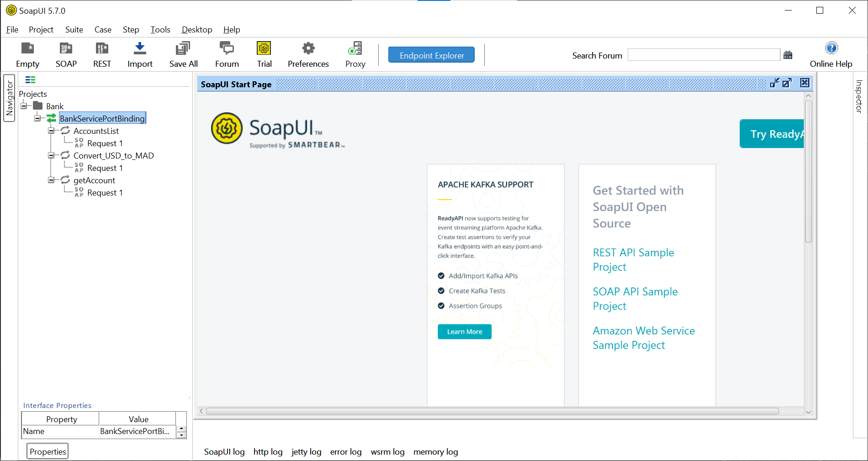Screen dimensions: 868x461
Task: Select the Bank project folder icon
Action: click(x=38, y=106)
